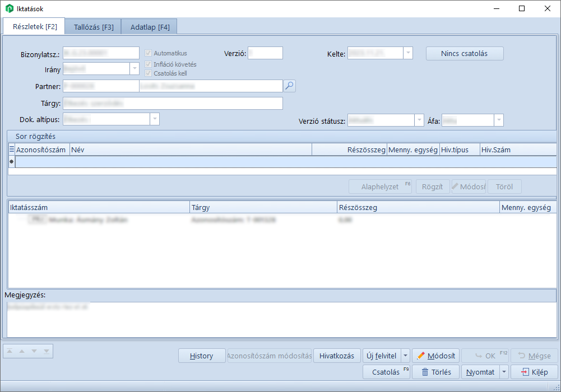This screenshot has width=561, height=392.
Task: Click the Módosít pencil button
Action: [x=436, y=356]
